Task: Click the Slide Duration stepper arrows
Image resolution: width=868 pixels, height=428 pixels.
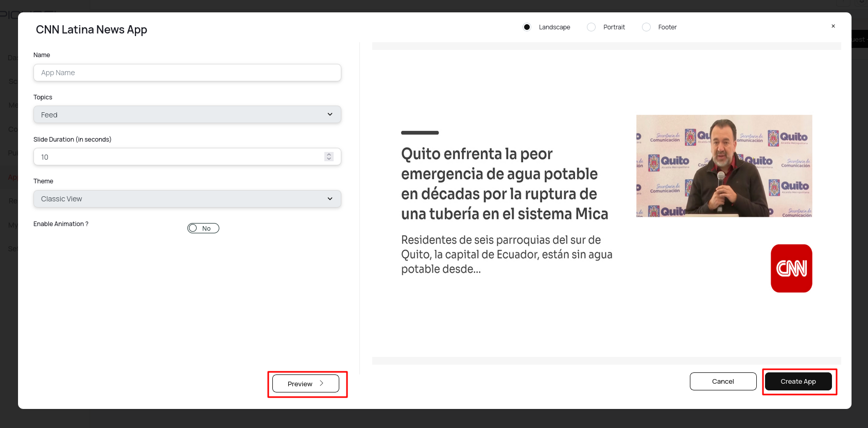Action: pyautogui.click(x=329, y=157)
